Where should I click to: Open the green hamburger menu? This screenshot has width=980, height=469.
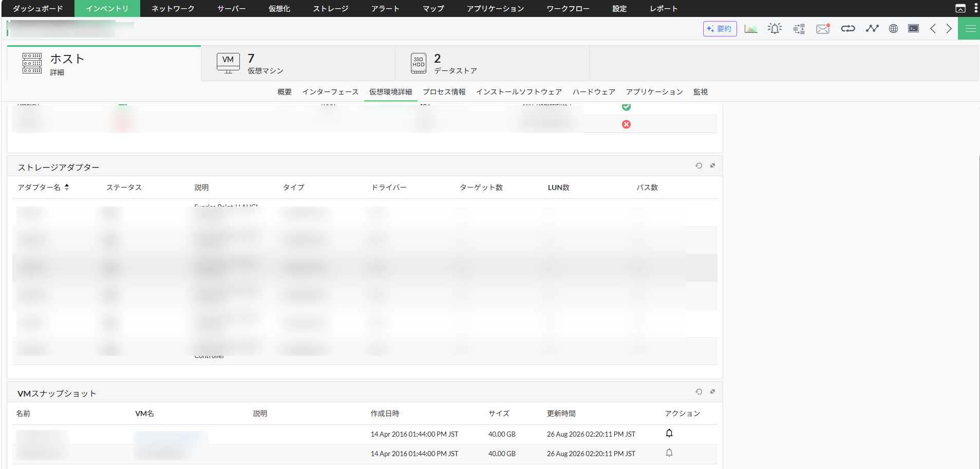969,29
